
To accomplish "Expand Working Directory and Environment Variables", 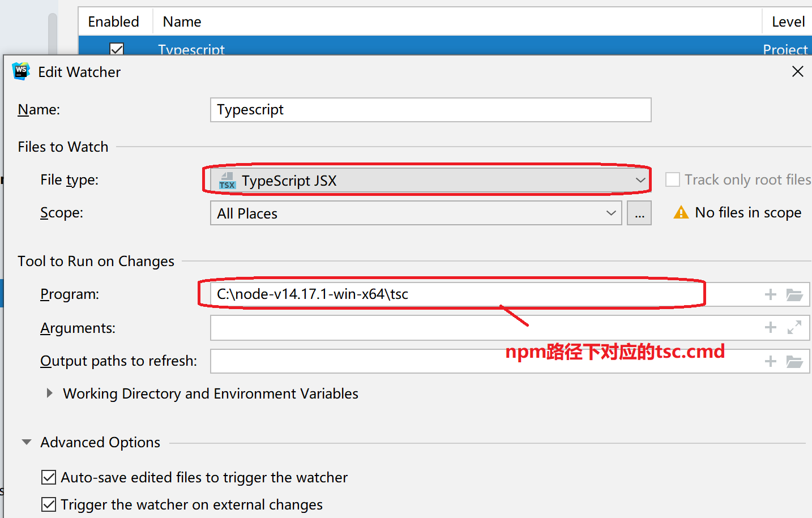I will pyautogui.click(x=50, y=393).
